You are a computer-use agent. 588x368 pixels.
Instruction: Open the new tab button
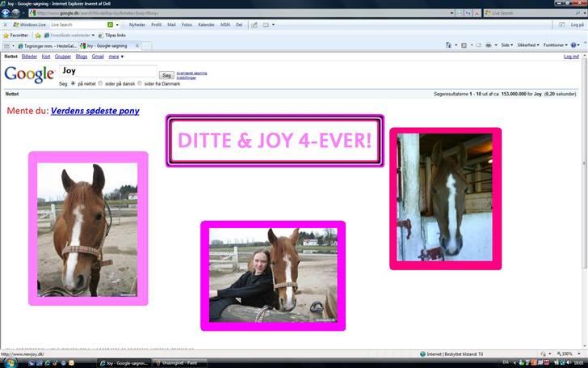pyautogui.click(x=147, y=46)
